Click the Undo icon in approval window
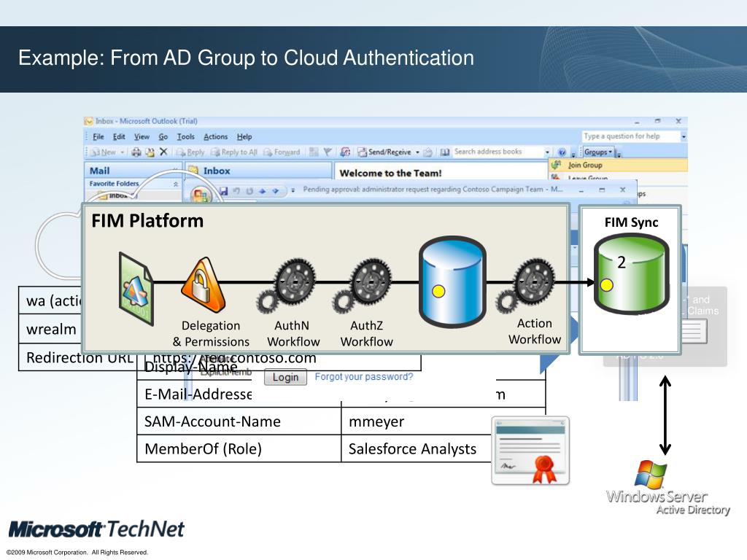Screen dimensions: 747x560 click(x=237, y=191)
